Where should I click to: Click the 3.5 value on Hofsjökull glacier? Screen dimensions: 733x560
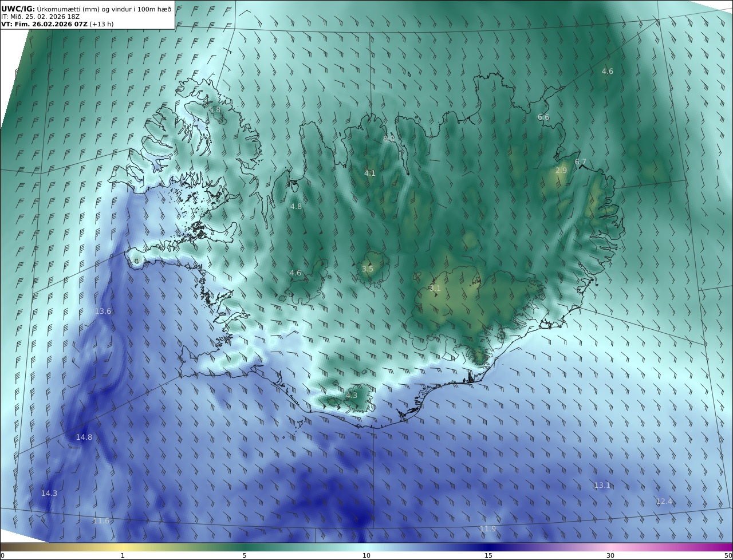(x=368, y=269)
